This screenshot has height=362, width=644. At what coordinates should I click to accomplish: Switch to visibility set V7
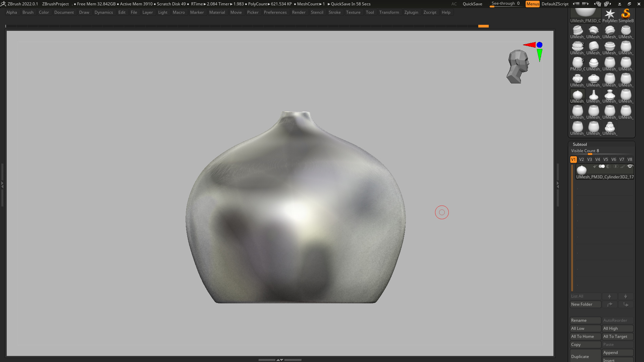(622, 160)
